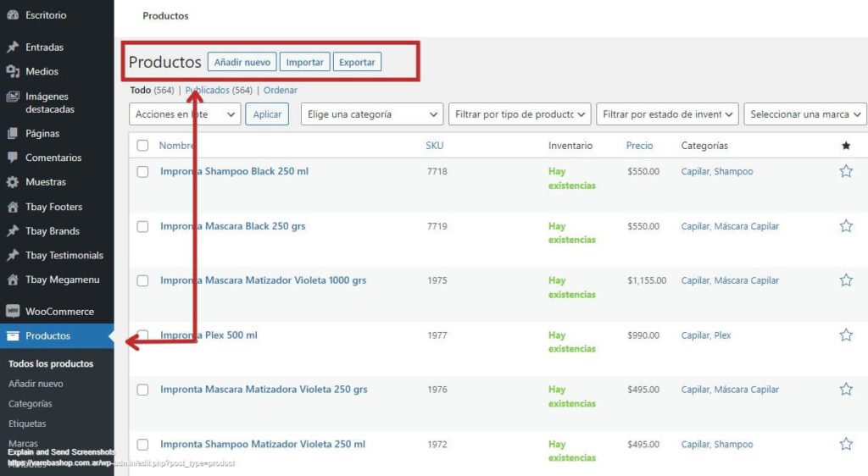868x476 pixels.
Task: Open Impronta Shampoo Black 250 ml product
Action: pyautogui.click(x=234, y=171)
